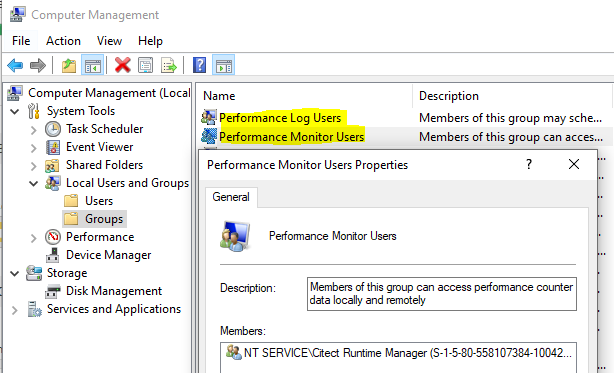614x376 pixels.
Task: Select Device Manager in the tree
Action: [x=108, y=255]
